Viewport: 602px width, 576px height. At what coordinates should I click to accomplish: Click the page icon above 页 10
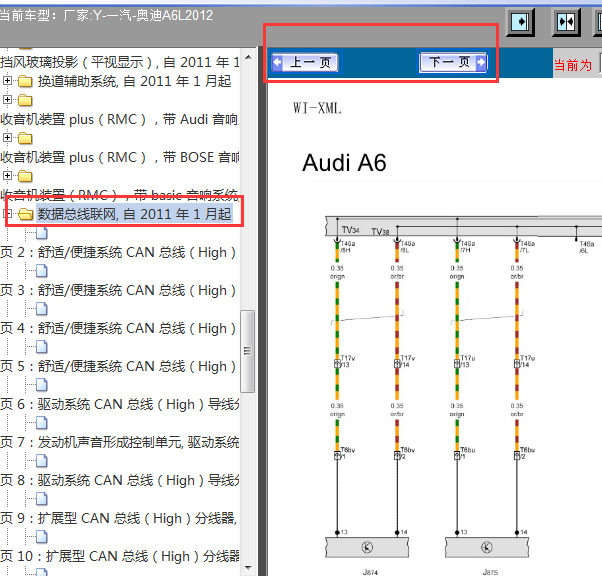[x=41, y=537]
